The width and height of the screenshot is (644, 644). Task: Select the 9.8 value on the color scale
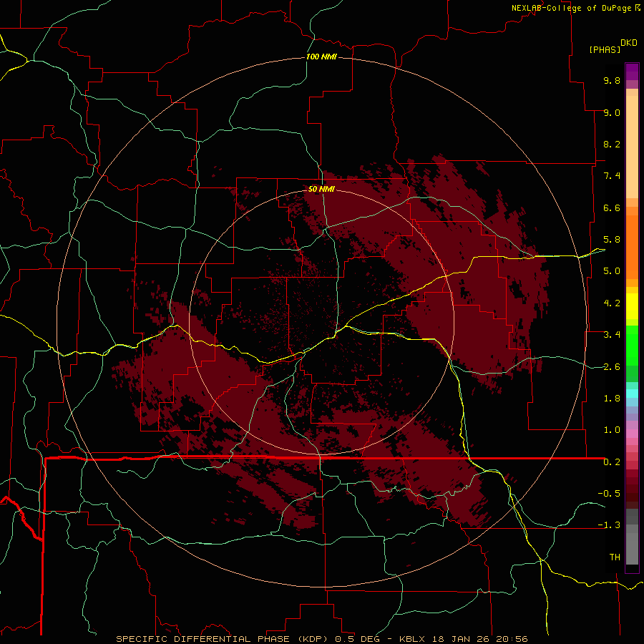coord(612,80)
